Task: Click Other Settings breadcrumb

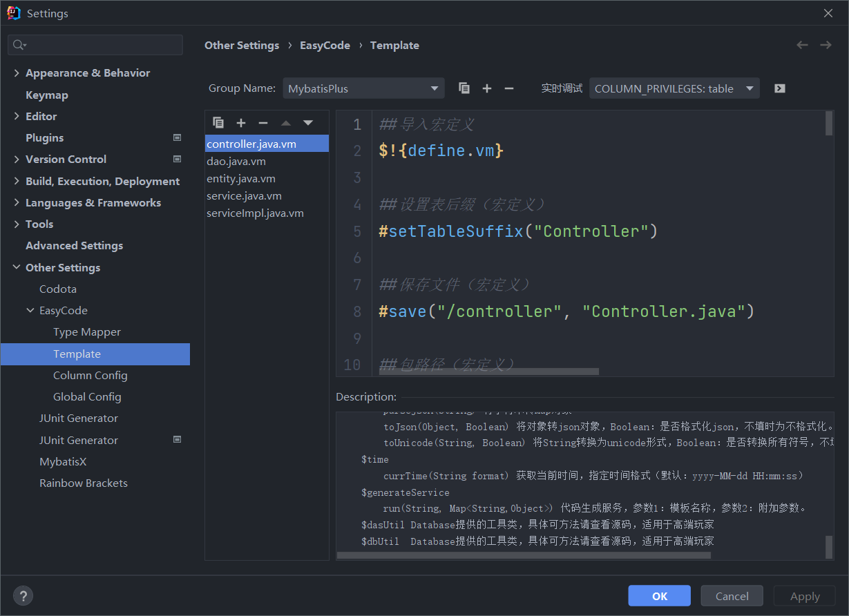Action: click(x=242, y=45)
